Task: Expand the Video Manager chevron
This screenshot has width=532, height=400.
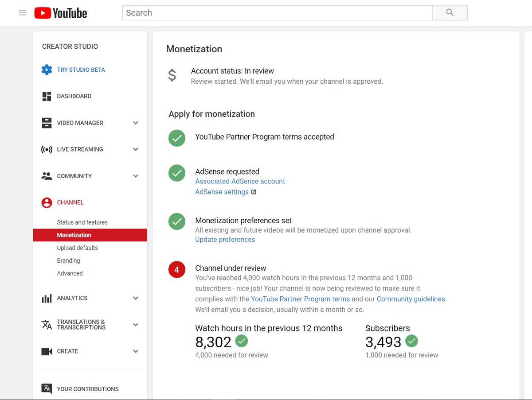Action: [136, 123]
